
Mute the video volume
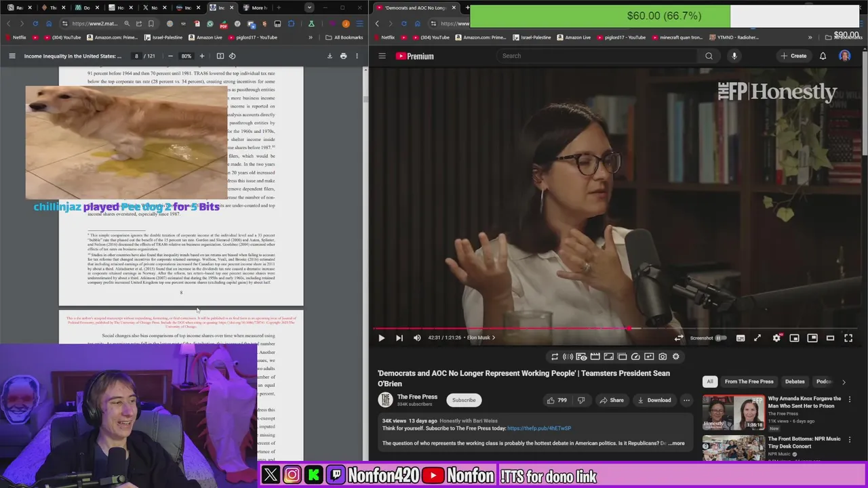(x=417, y=338)
